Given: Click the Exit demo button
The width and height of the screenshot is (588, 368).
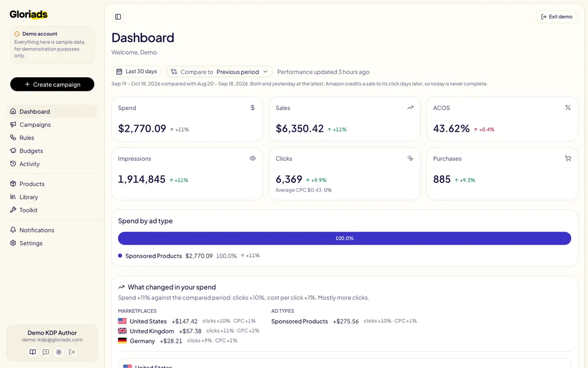Looking at the screenshot, I should click(556, 16).
